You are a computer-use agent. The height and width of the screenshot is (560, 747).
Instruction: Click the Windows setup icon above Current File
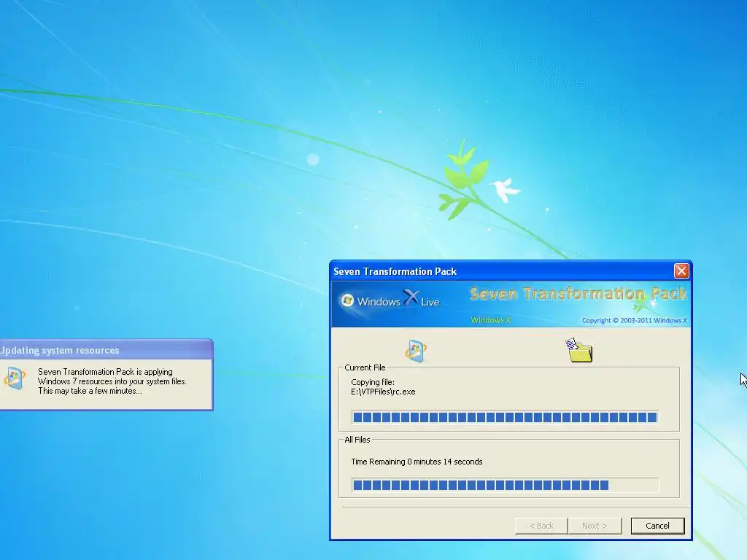tap(415, 351)
